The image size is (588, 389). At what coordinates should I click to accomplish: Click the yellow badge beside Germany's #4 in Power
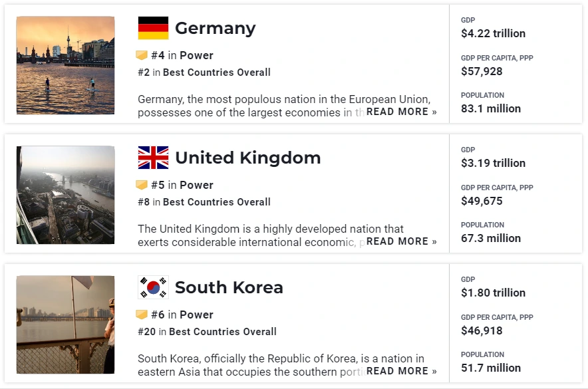pos(142,55)
